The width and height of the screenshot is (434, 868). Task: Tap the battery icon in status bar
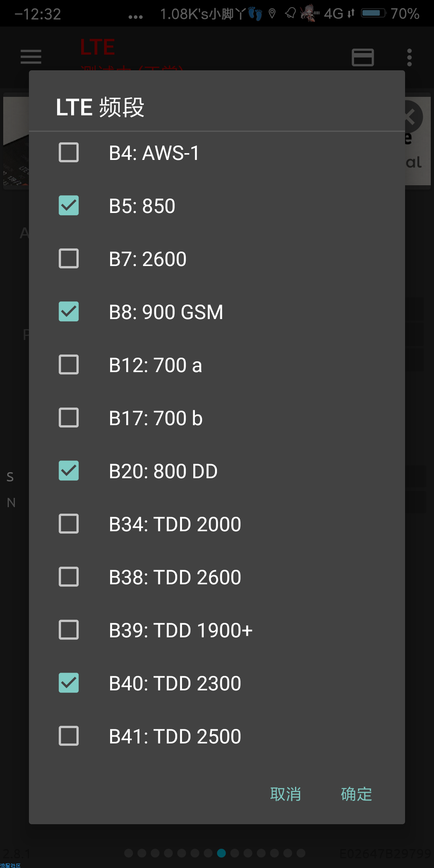coord(373,13)
